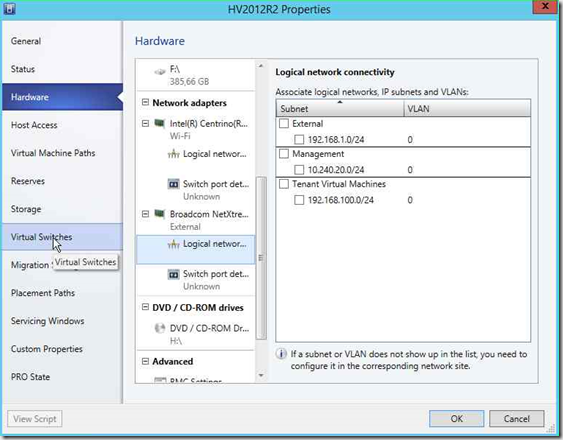The width and height of the screenshot is (563, 440).
Task: Collapse the DVD / CD-ROM drives section
Action: [145, 307]
